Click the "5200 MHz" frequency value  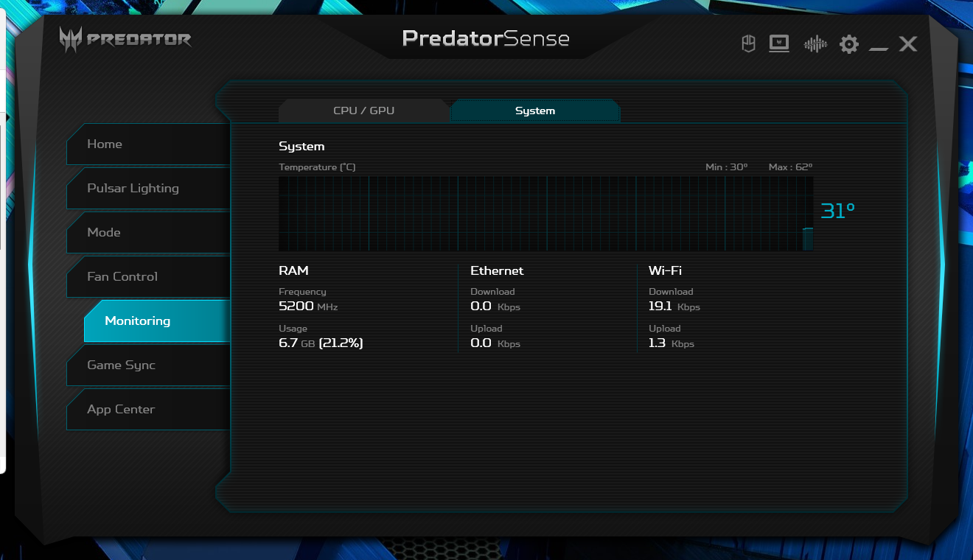click(x=308, y=306)
